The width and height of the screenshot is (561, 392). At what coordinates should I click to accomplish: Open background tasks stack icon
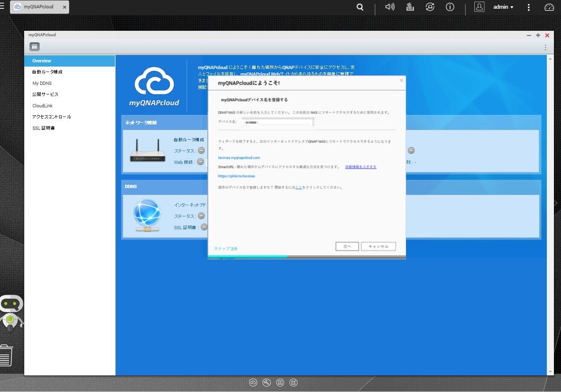click(410, 7)
